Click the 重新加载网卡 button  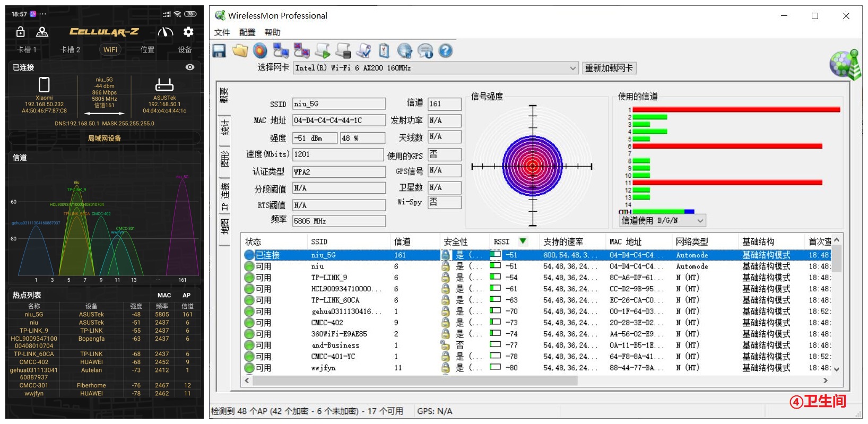pos(609,68)
